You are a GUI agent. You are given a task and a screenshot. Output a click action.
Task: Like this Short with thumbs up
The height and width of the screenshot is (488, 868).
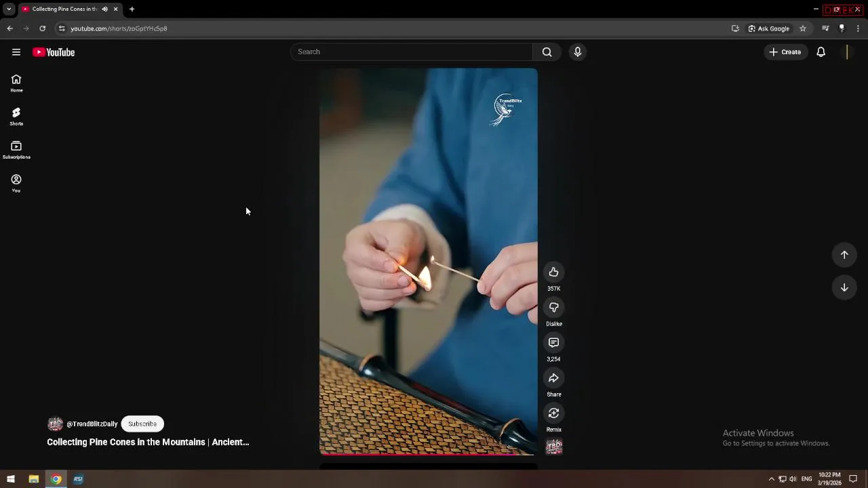coord(554,272)
